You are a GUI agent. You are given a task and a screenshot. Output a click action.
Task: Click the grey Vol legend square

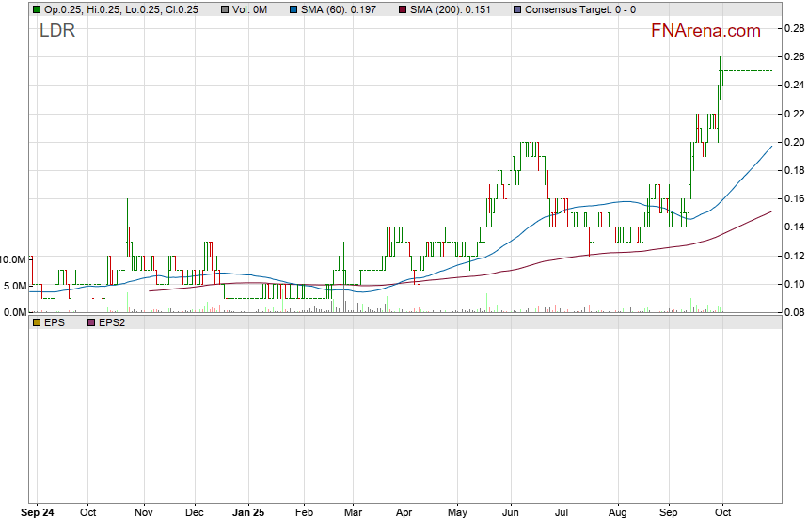[225, 9]
